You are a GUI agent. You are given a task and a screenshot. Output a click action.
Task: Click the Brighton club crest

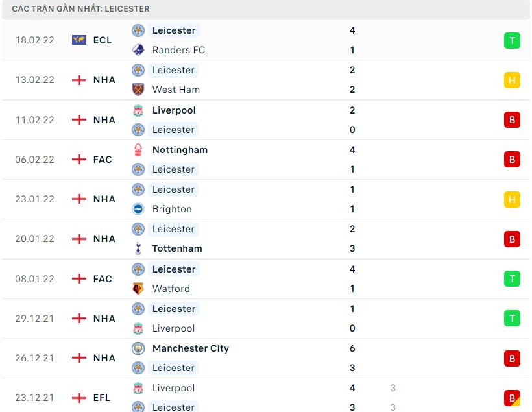click(x=138, y=209)
